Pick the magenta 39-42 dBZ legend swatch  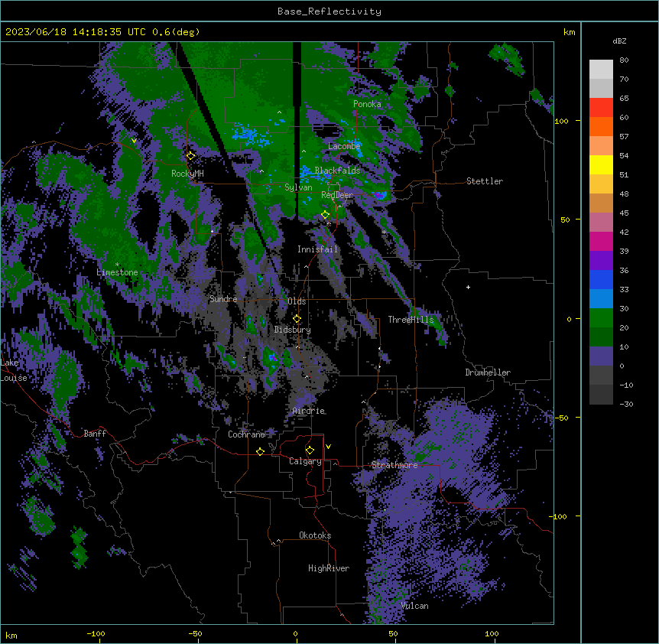pos(601,241)
